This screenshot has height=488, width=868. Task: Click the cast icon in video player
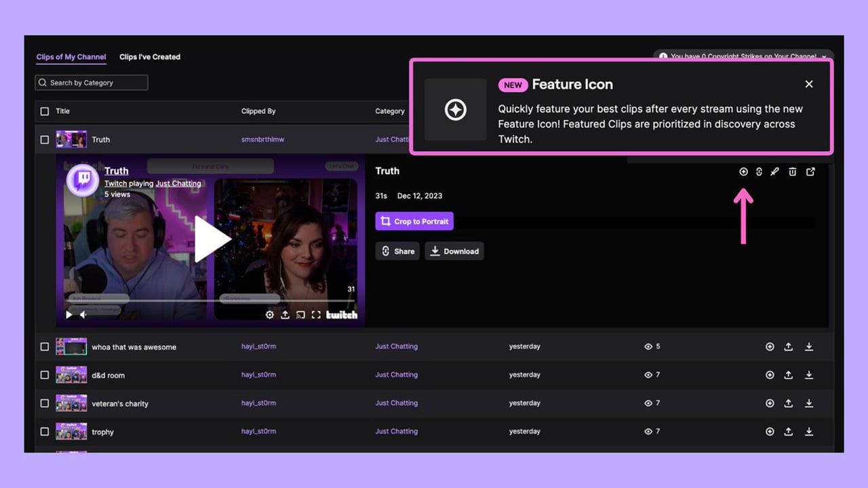click(300, 315)
